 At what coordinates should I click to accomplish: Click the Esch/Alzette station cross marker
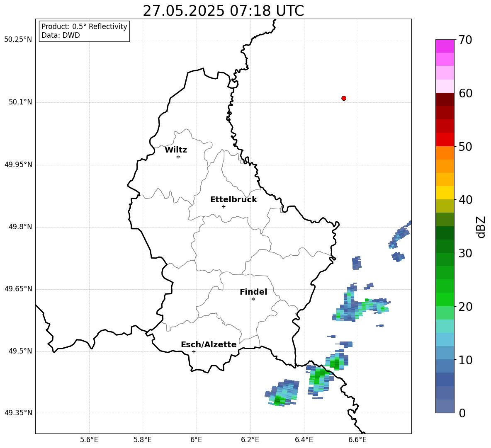coord(194,351)
